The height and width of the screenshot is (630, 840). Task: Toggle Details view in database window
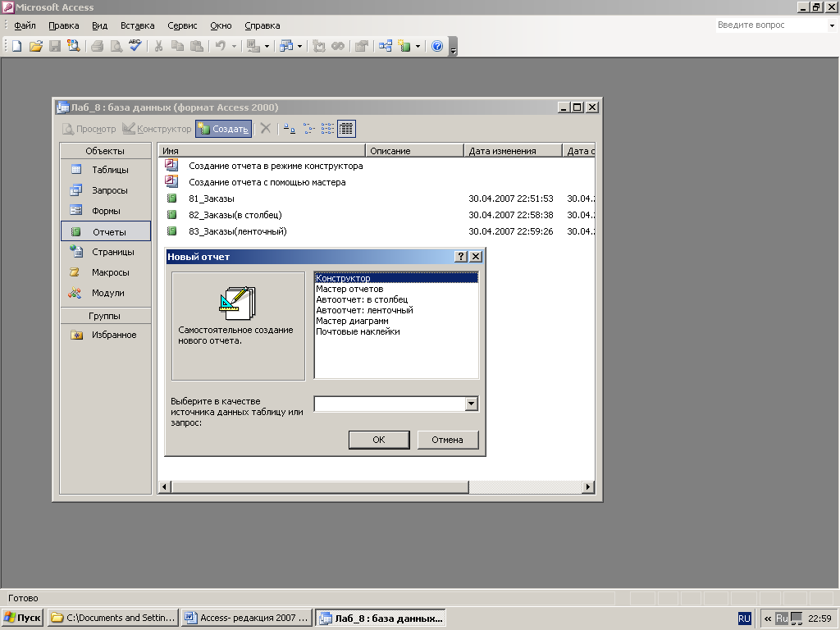[x=346, y=129]
